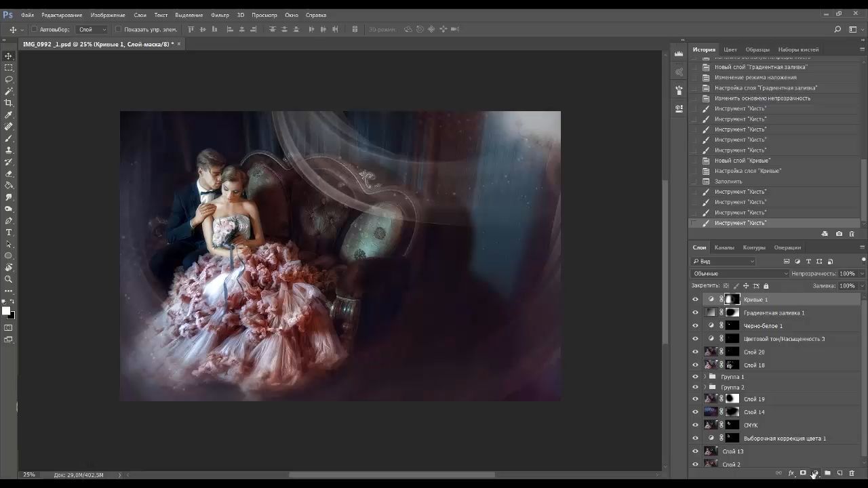
Task: Click the horizontal canvas scrollbar
Action: pyautogui.click(x=392, y=474)
